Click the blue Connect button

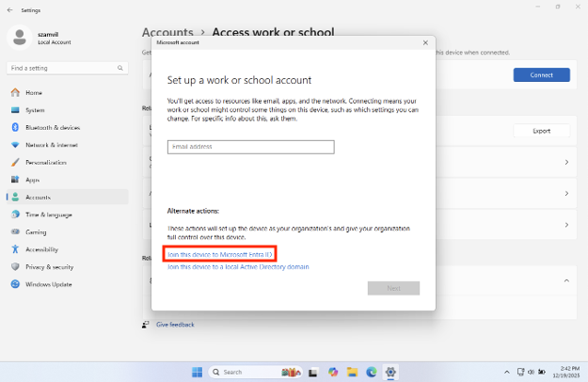(542, 75)
